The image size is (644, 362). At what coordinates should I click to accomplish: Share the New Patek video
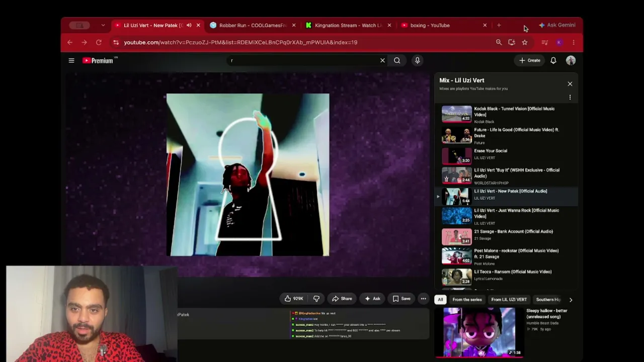(x=342, y=299)
